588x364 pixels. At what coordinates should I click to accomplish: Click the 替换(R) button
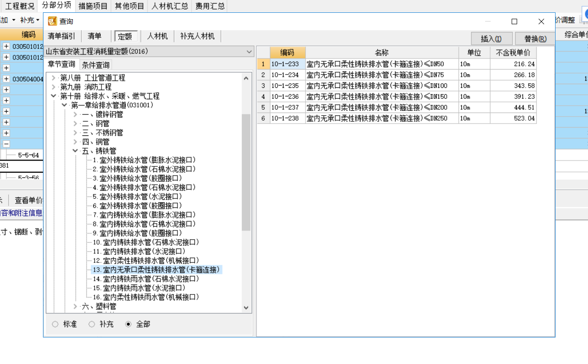pyautogui.click(x=535, y=39)
